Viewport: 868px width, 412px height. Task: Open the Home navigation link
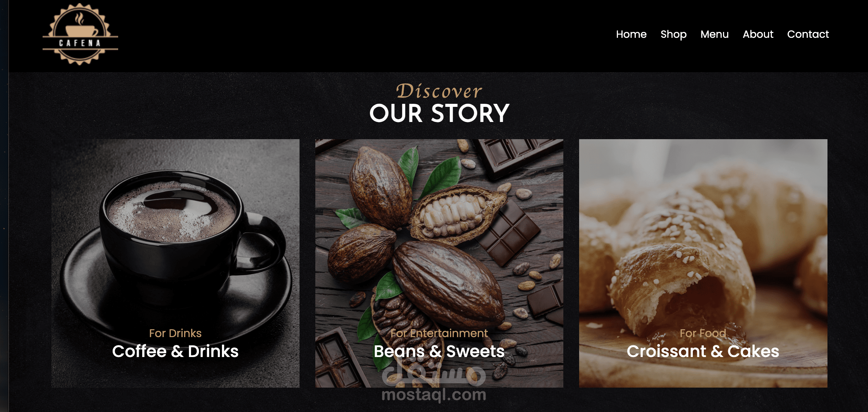tap(631, 34)
